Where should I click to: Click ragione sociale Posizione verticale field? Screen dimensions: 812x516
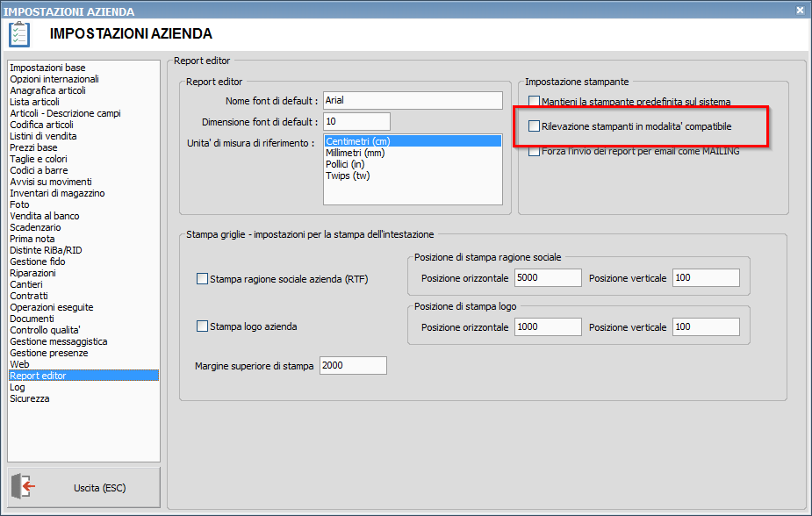tap(706, 277)
